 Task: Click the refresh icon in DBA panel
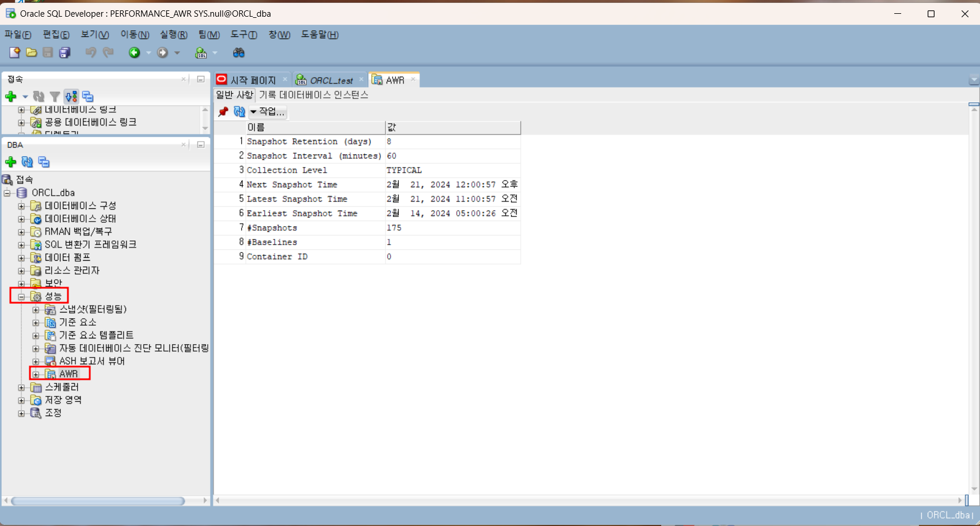27,162
